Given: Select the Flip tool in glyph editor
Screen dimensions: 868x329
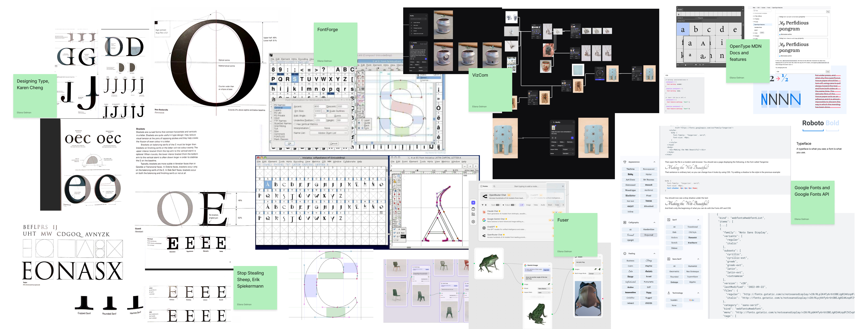Looking at the screenshot, I should (x=395, y=207).
